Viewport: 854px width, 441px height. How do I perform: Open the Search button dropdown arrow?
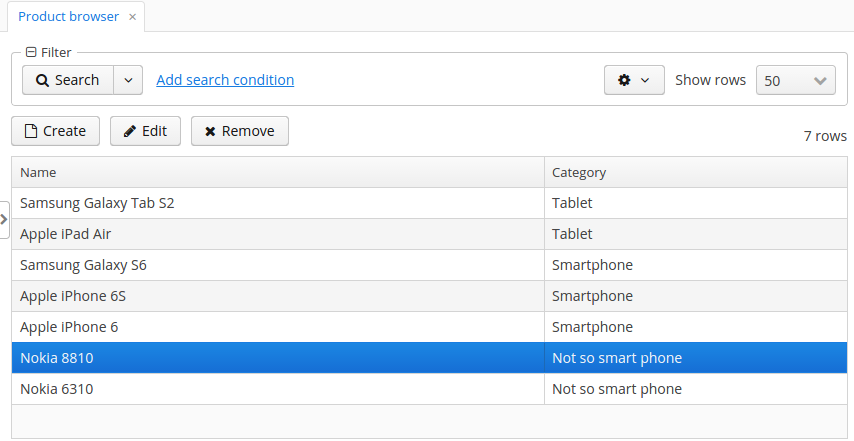point(128,80)
